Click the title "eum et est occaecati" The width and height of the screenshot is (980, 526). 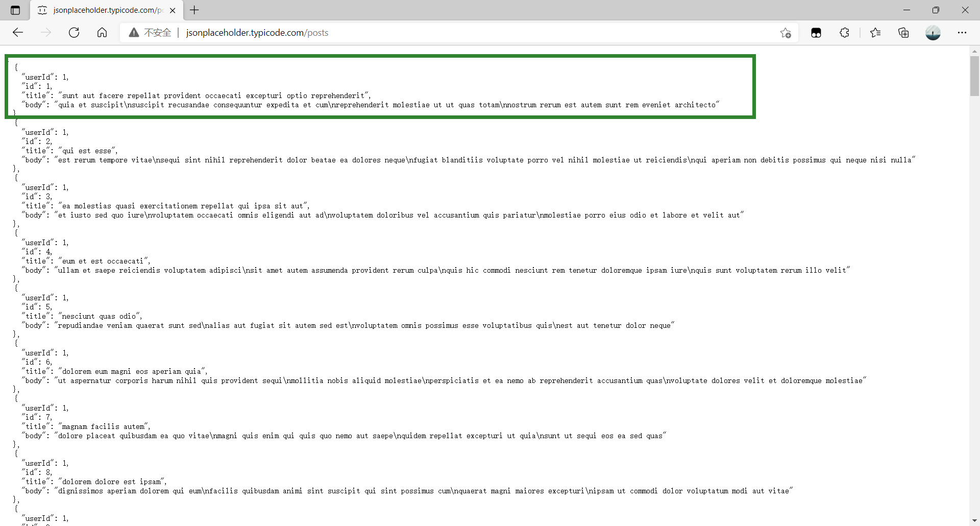pyautogui.click(x=104, y=261)
